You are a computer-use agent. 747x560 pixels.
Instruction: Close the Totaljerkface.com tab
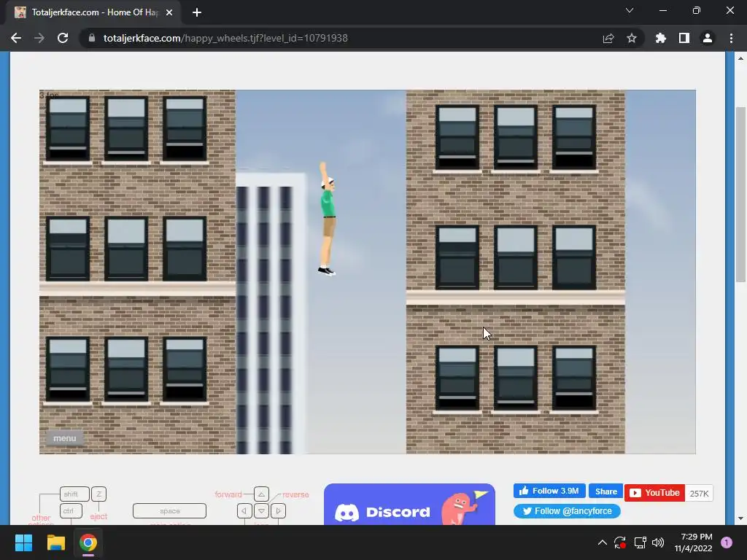coord(169,12)
